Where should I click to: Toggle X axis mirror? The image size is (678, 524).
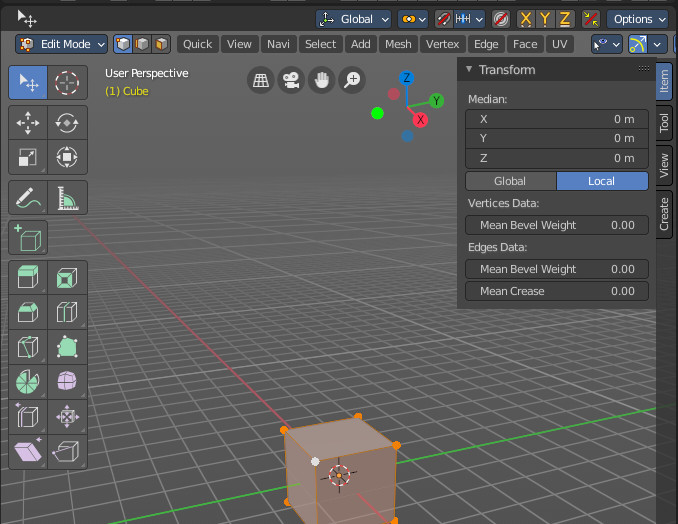[x=526, y=19]
